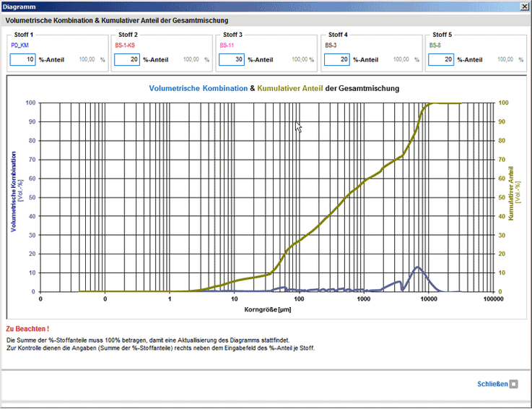Viewport: 532px width, 409px height.
Task: Click the Stoff 1 %-Anteil input field
Action: 22,60
